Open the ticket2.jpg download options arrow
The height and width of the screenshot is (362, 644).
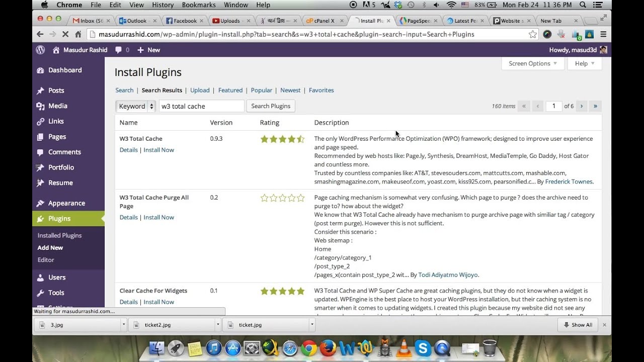tap(218, 325)
